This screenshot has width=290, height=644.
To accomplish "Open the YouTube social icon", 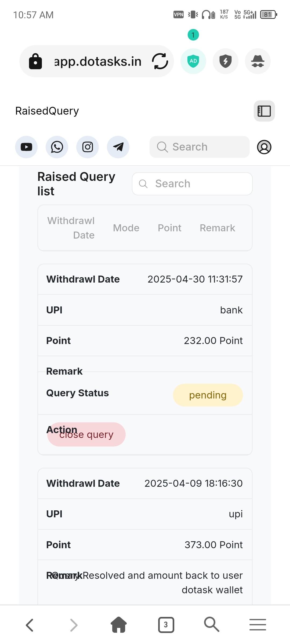I will (x=26, y=147).
